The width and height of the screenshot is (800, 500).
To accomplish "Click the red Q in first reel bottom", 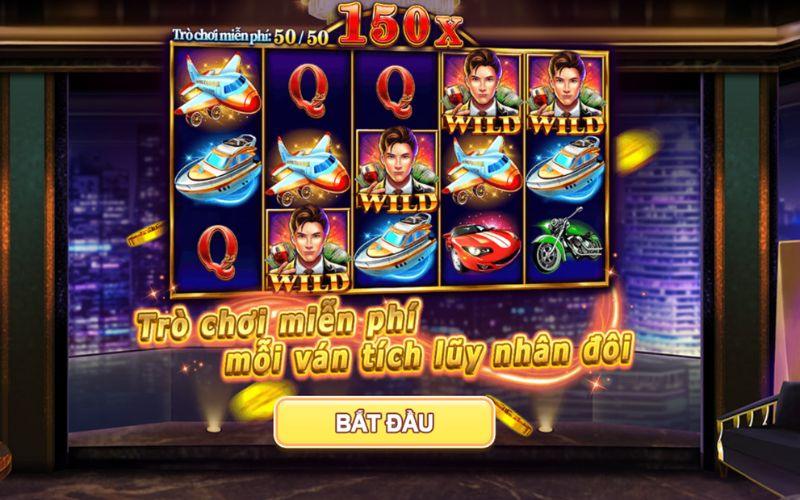I will tap(218, 253).
